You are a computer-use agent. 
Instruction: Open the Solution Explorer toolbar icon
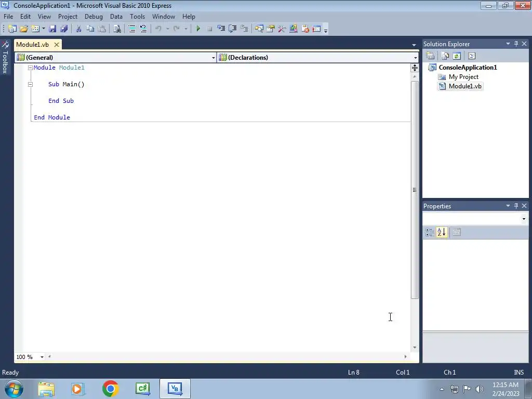(x=259, y=29)
